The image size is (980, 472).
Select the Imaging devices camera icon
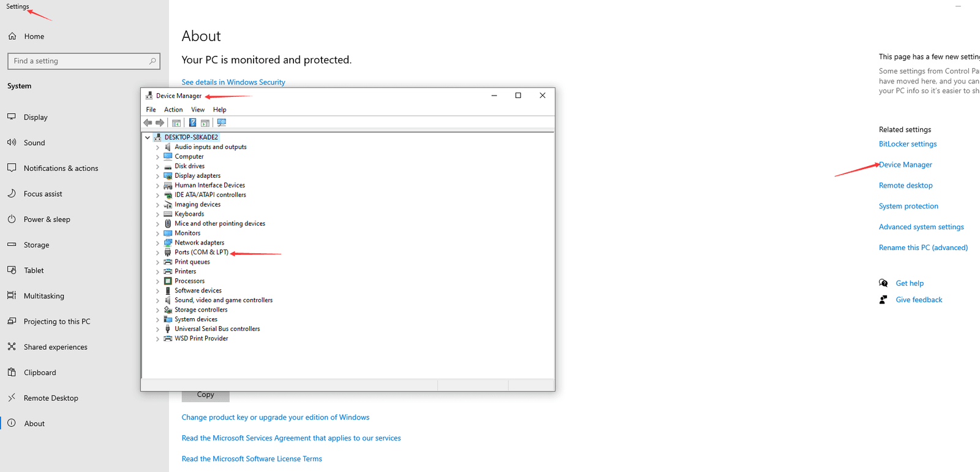point(168,205)
